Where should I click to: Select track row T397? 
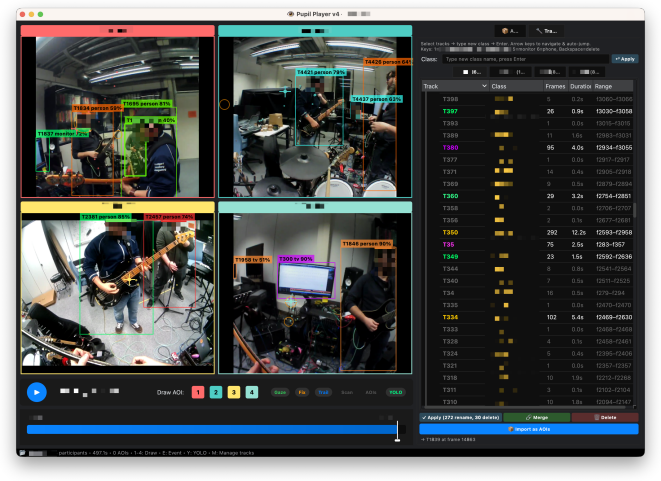pyautogui.click(x=529, y=111)
